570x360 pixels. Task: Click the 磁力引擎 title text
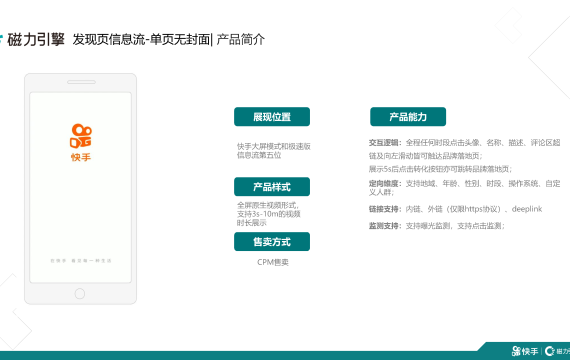[x=36, y=39]
